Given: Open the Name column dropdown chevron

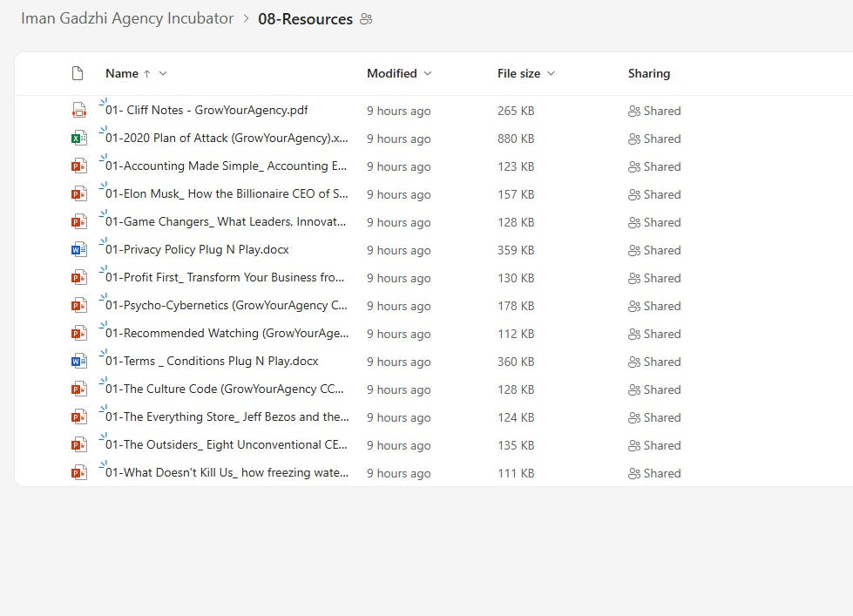Looking at the screenshot, I should tap(163, 74).
